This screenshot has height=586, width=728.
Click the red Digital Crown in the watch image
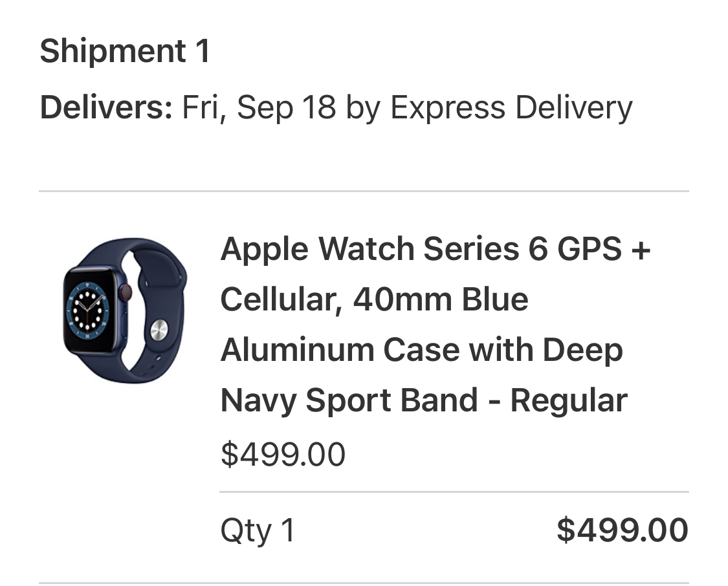(126, 292)
